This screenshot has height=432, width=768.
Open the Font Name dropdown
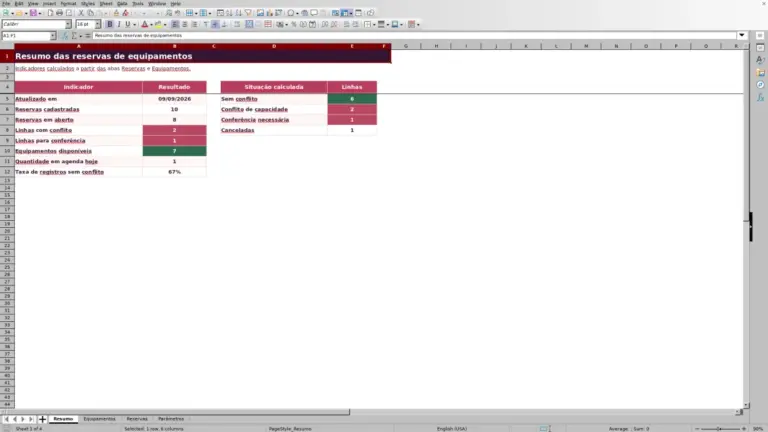pyautogui.click(x=68, y=24)
